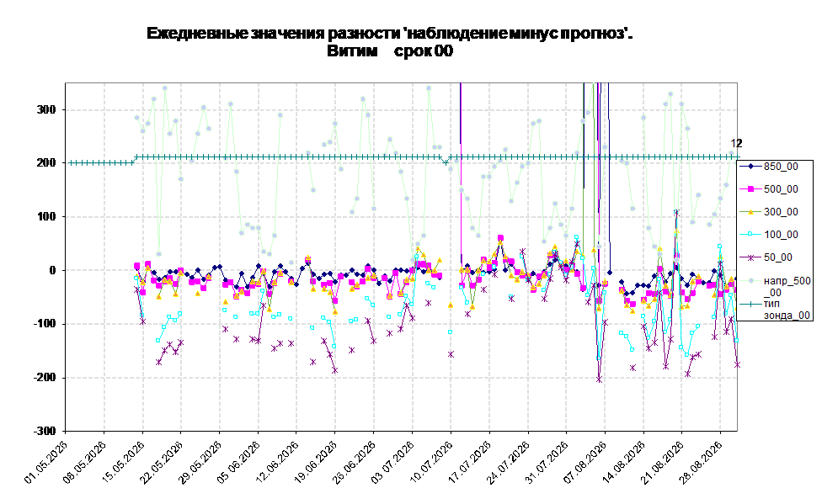Viewport: 822px width, 504px height.
Task: Click the date label 29.05.2026
Action: point(200,462)
